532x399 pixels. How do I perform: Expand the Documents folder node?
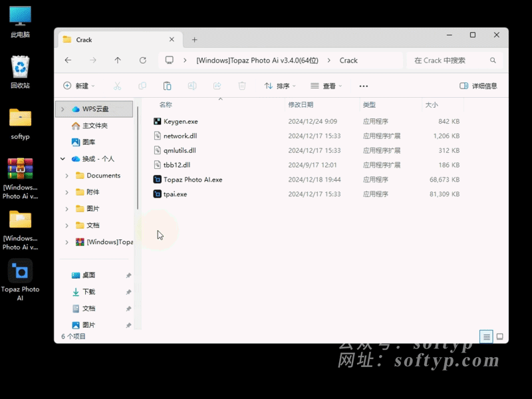[x=67, y=176]
